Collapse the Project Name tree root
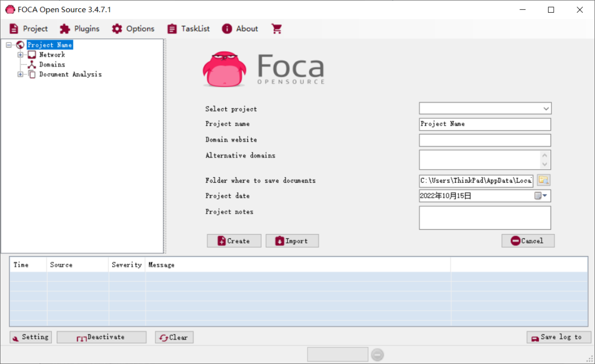Viewport: 595px width, 364px height. point(9,45)
